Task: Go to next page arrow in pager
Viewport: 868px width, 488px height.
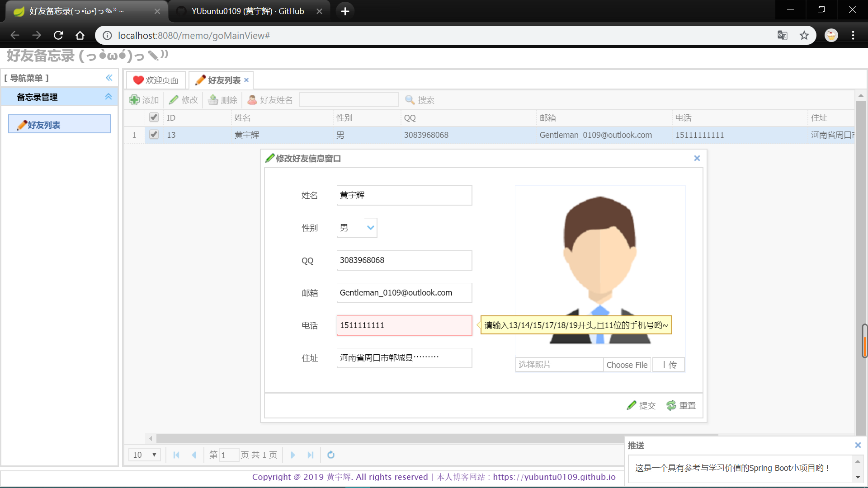Action: coord(293,455)
